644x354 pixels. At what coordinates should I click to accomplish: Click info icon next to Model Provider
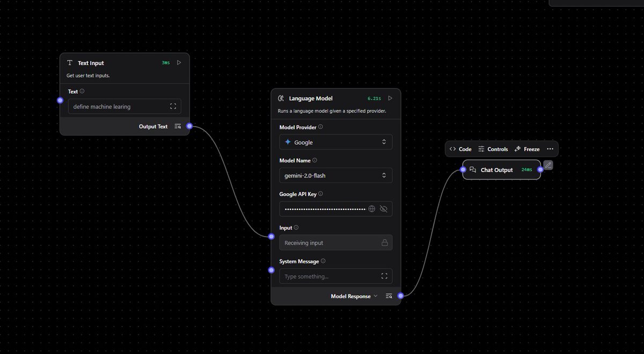pyautogui.click(x=320, y=127)
